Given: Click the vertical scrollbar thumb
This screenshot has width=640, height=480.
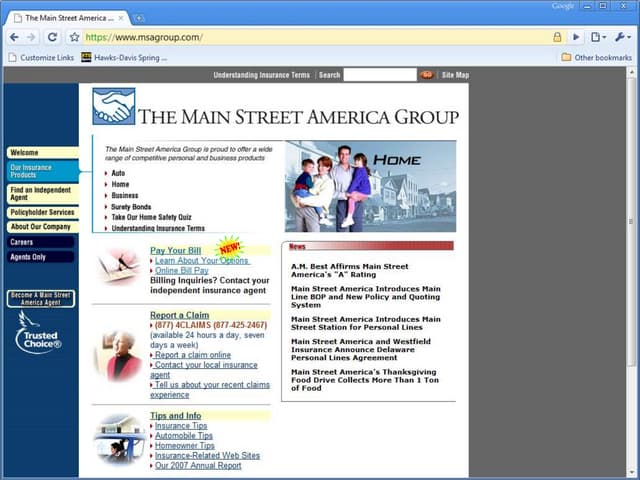Looking at the screenshot, I should (x=631, y=222).
